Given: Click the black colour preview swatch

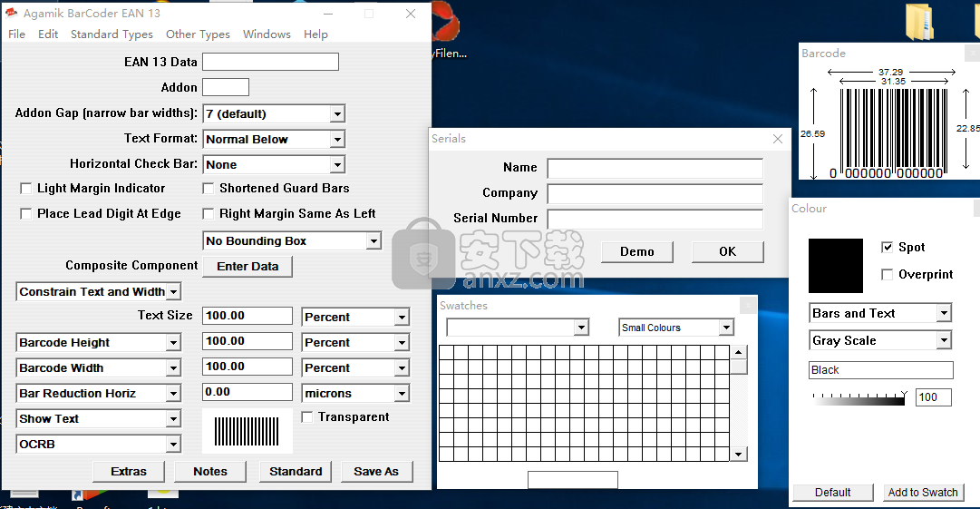Looking at the screenshot, I should point(836,266).
